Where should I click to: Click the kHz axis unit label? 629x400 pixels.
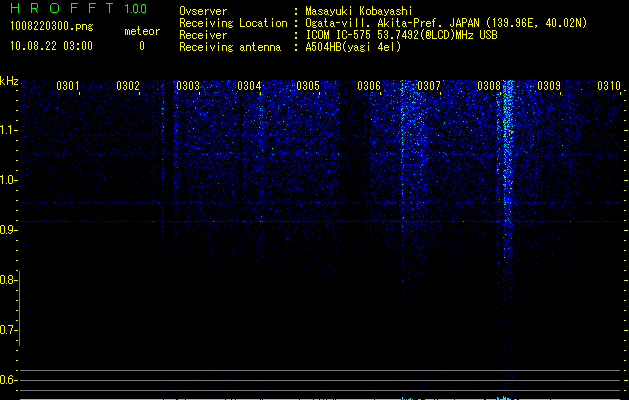tap(9, 81)
